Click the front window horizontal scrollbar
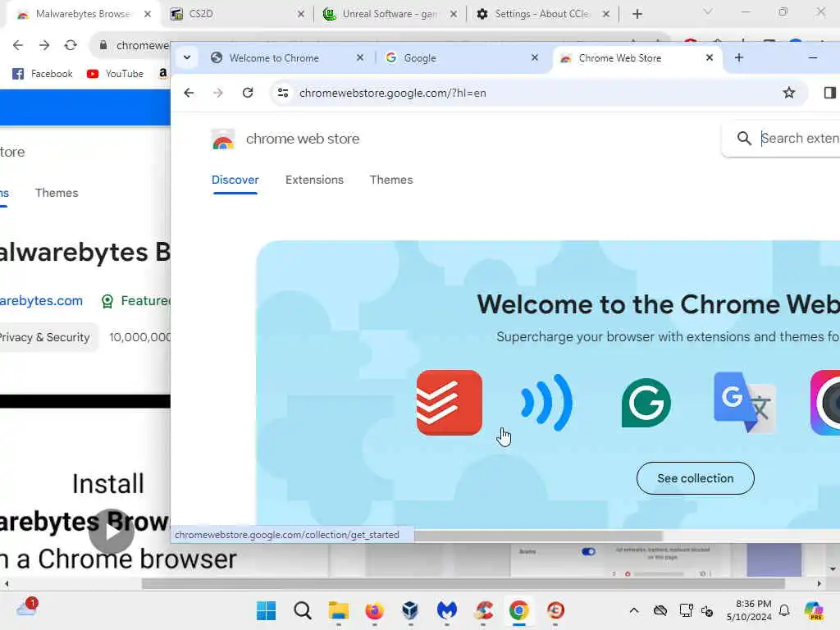This screenshot has width=840, height=630. point(538,535)
